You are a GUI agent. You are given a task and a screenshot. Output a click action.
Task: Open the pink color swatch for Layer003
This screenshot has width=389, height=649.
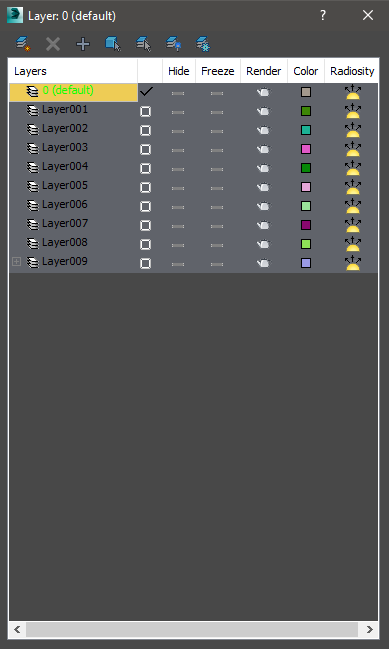coord(306,149)
